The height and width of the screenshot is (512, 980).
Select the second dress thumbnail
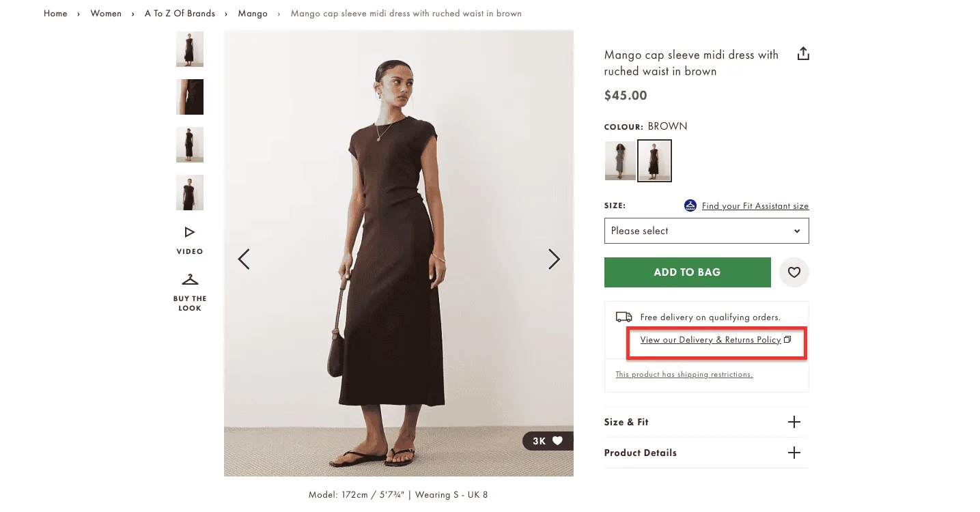pos(189,97)
